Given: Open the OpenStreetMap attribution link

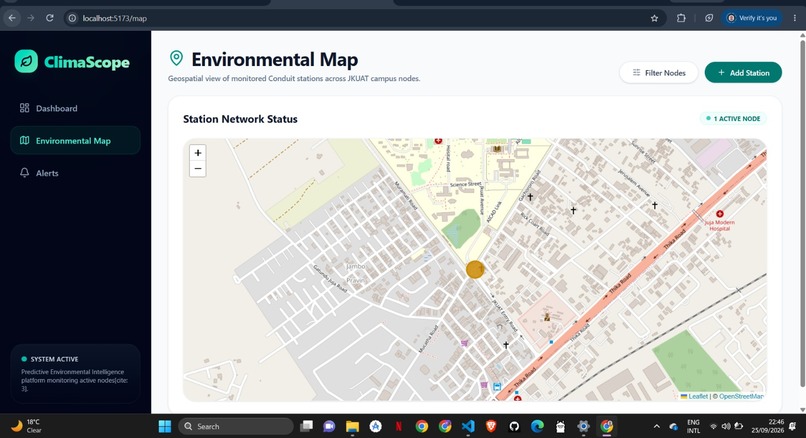Looking at the screenshot, I should click(741, 396).
